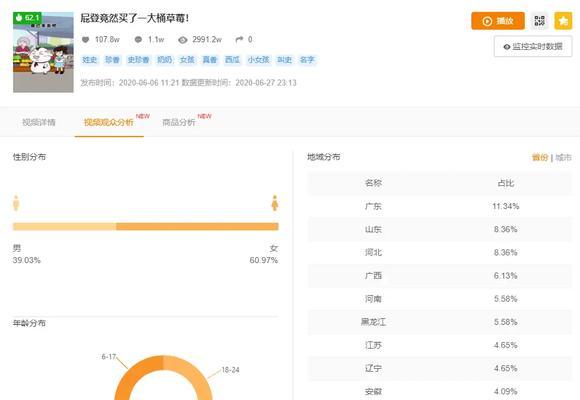580x400 pixels.
Task: Click the age distribution donut chart
Action: click(163, 377)
